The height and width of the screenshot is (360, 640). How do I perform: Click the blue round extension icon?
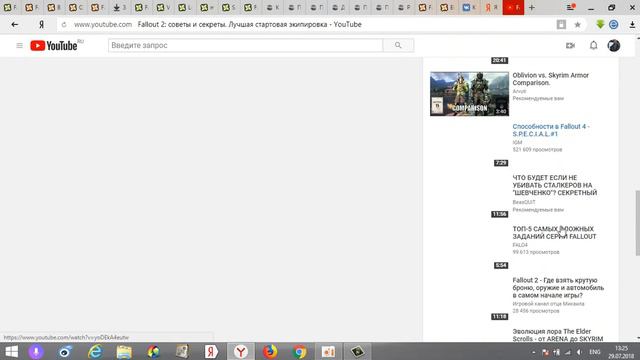[613, 24]
